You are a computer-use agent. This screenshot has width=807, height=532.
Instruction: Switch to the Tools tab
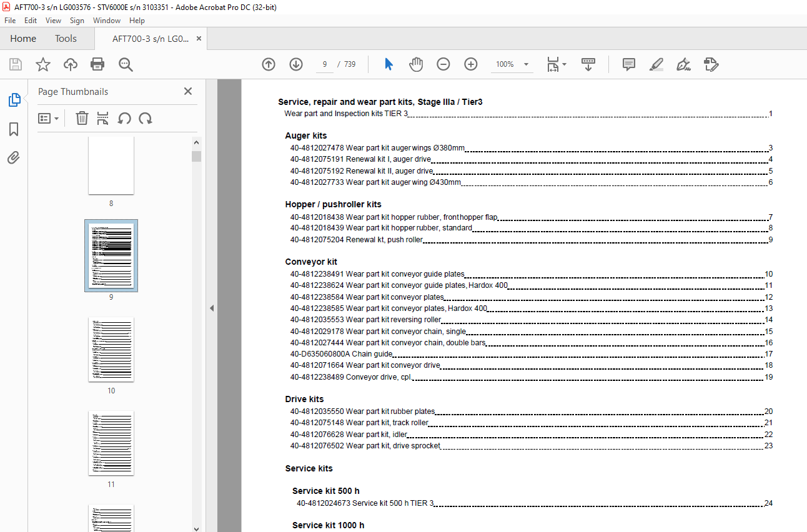pyautogui.click(x=66, y=39)
